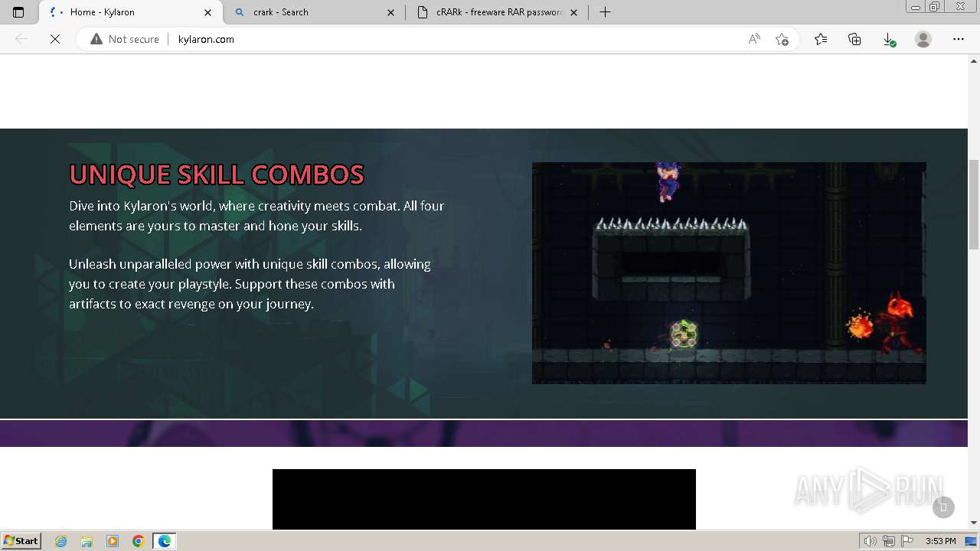Open the Collections panel
This screenshot has width=980, height=551.
coord(854,39)
